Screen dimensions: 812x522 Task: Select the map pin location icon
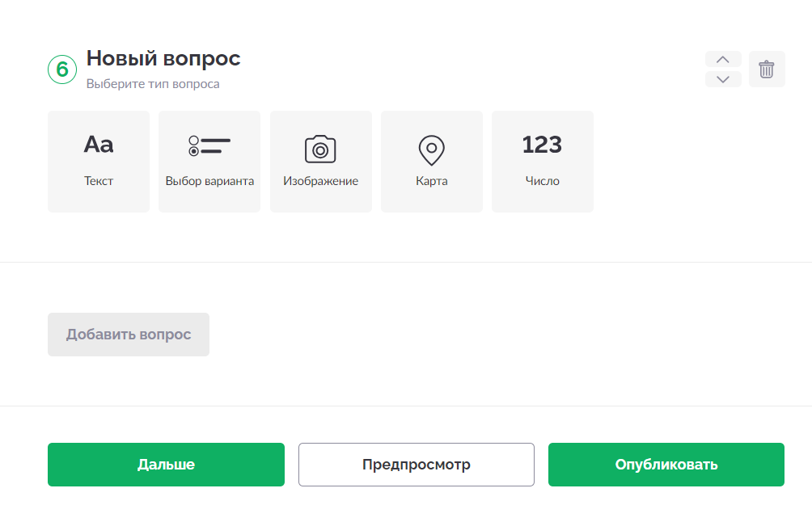click(x=431, y=150)
